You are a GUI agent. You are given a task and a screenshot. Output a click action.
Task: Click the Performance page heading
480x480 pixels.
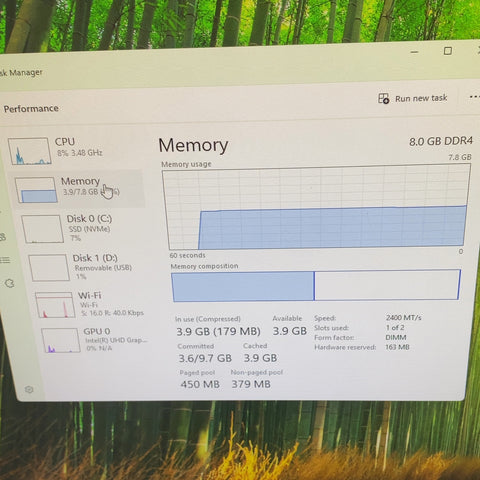(x=31, y=109)
